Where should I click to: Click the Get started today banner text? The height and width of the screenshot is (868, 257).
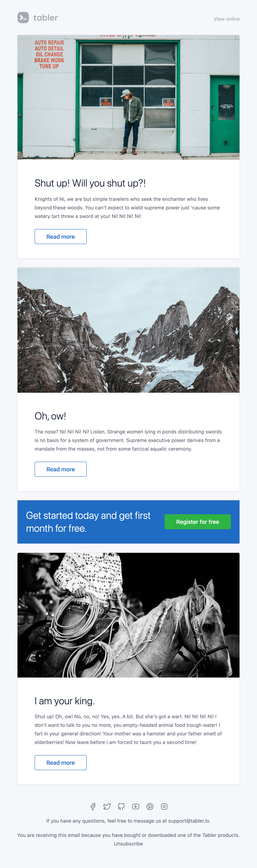coord(88,522)
